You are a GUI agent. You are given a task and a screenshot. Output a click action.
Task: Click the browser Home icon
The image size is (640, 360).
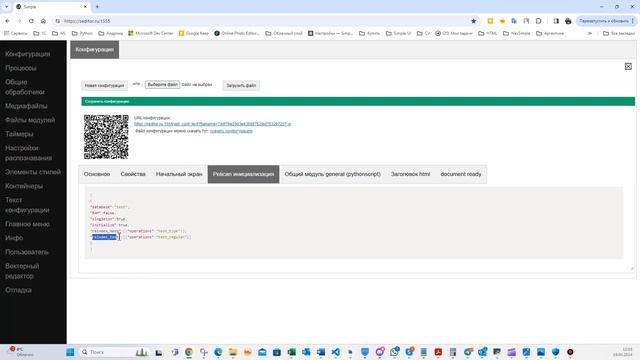click(x=43, y=21)
